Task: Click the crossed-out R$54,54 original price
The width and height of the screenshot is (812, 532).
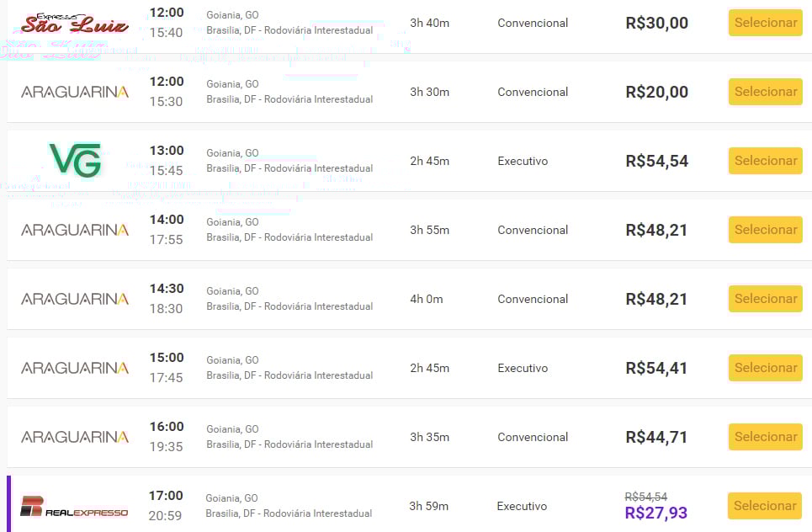Action: (645, 497)
